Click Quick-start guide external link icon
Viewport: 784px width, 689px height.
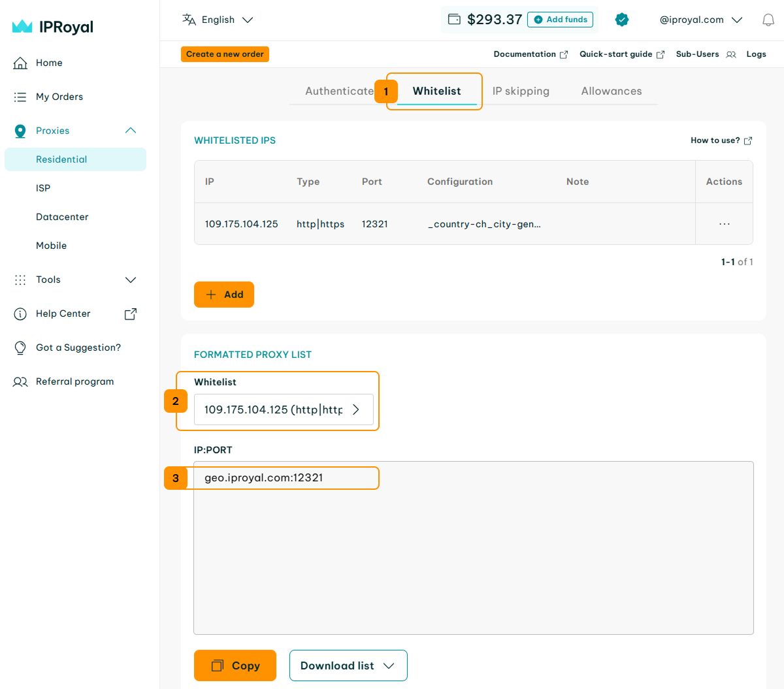(x=661, y=54)
